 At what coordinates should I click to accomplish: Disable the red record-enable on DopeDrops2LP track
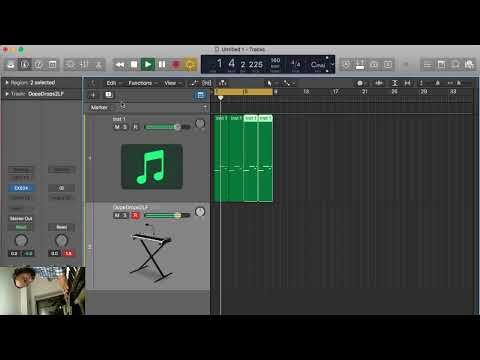pyautogui.click(x=135, y=216)
